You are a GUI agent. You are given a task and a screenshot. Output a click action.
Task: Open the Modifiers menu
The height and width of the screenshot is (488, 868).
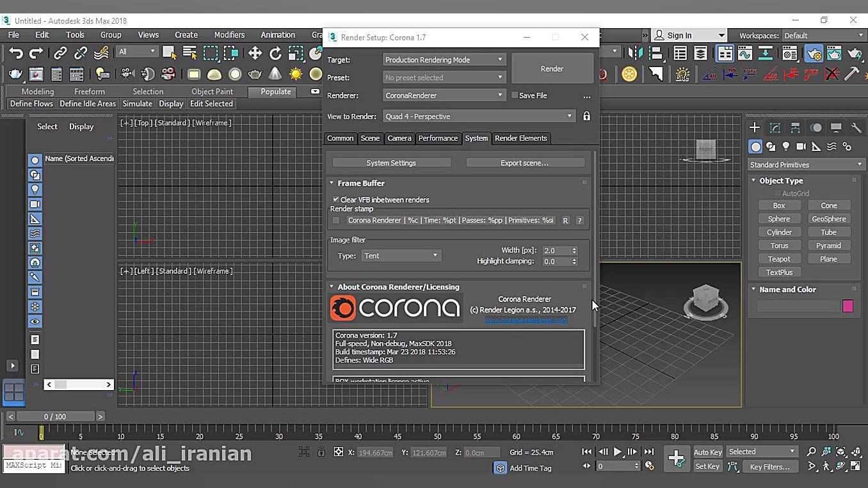pyautogui.click(x=229, y=35)
